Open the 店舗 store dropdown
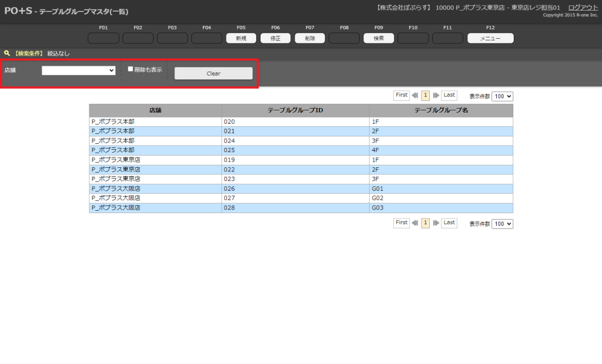Screen dimensions: 602x364 [x=78, y=70]
